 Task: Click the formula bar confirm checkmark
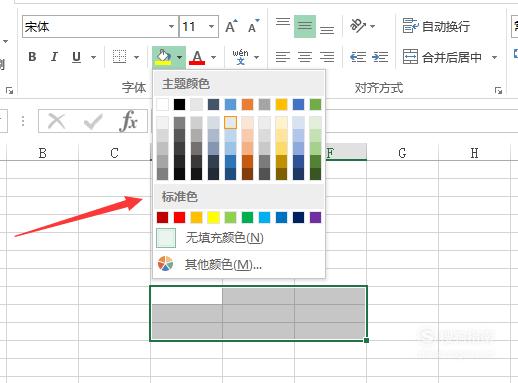93,121
